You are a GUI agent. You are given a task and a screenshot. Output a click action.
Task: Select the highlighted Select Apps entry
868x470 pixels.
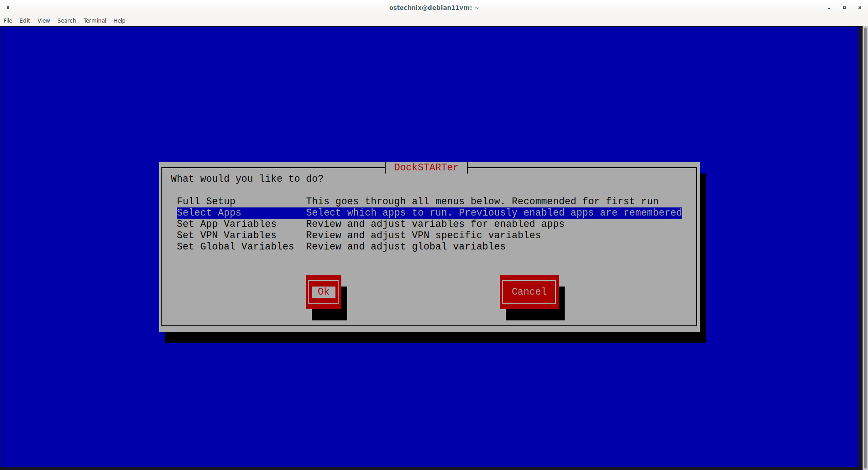tap(429, 213)
